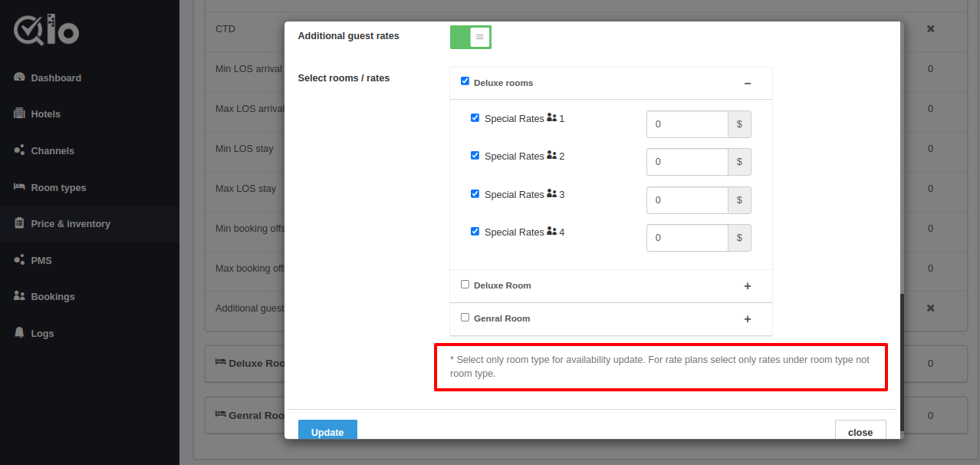980x465 pixels.
Task: Click the Logs bell icon
Action: tap(19, 333)
